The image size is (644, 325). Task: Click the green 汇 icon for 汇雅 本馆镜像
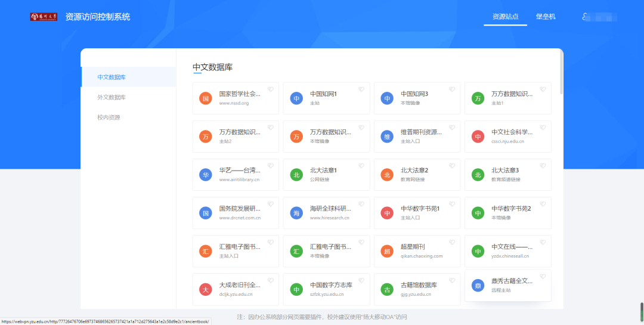pos(296,251)
